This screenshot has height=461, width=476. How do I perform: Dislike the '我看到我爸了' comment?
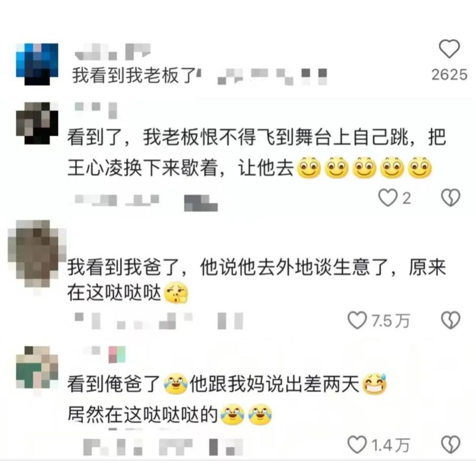coord(450,320)
